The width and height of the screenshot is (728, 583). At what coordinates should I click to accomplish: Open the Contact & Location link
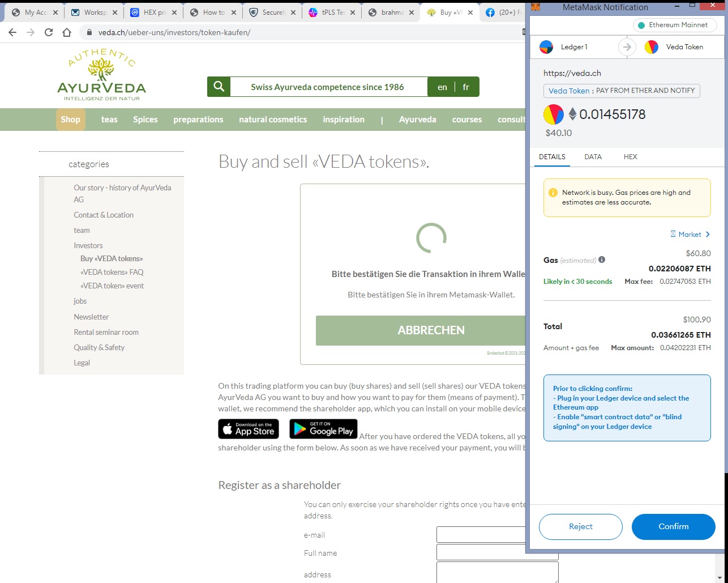coord(104,215)
